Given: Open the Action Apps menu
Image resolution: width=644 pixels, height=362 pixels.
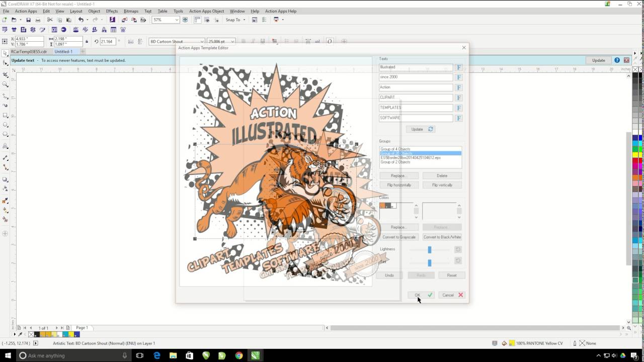Looking at the screenshot, I should (26, 11).
